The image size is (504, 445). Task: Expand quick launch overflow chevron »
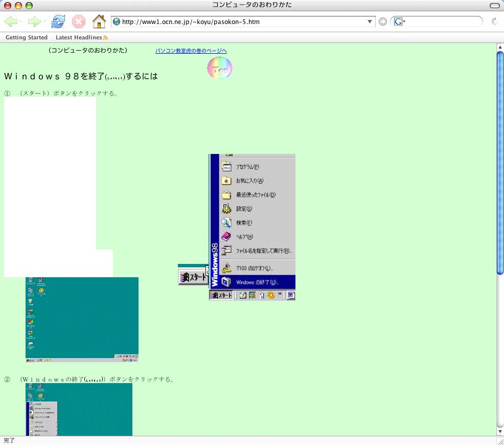pos(280,294)
